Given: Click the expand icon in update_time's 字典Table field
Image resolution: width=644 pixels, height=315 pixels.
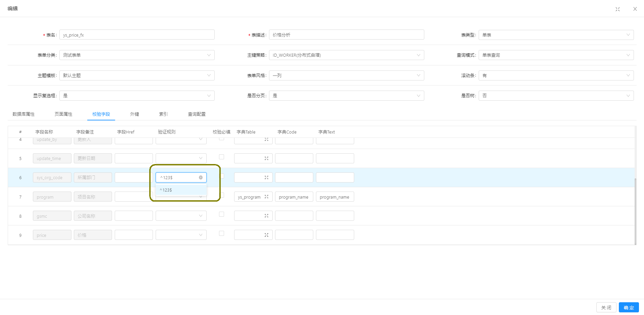Looking at the screenshot, I should [x=266, y=158].
